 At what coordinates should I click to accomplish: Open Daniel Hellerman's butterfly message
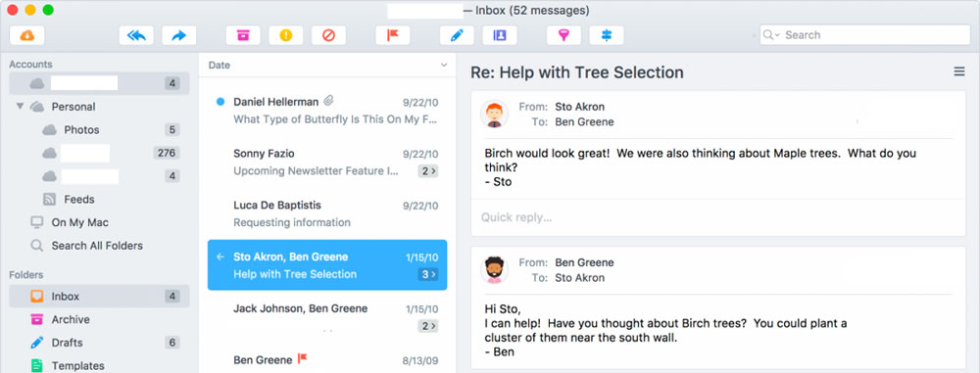click(327, 110)
